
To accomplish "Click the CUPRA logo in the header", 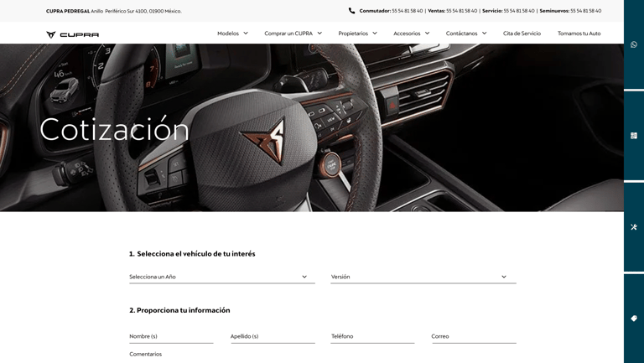I will (x=73, y=34).
